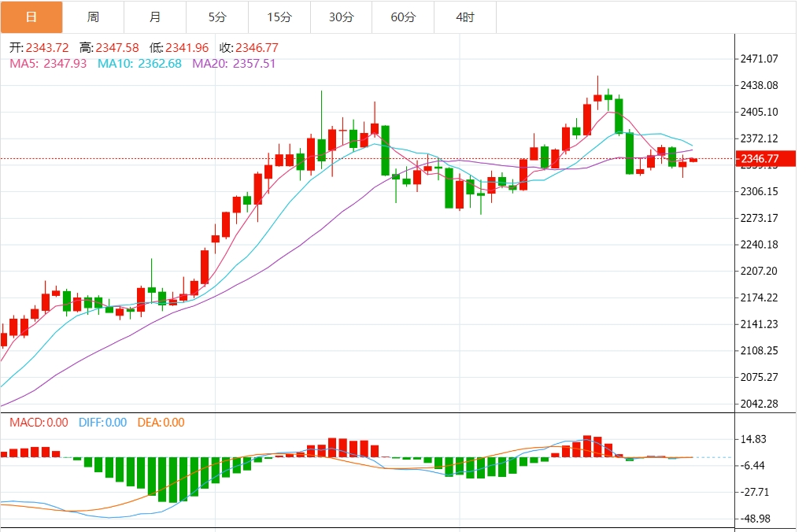Click the DEA:0.00 indicator label
Screen dimensions: 806x532
pos(161,423)
